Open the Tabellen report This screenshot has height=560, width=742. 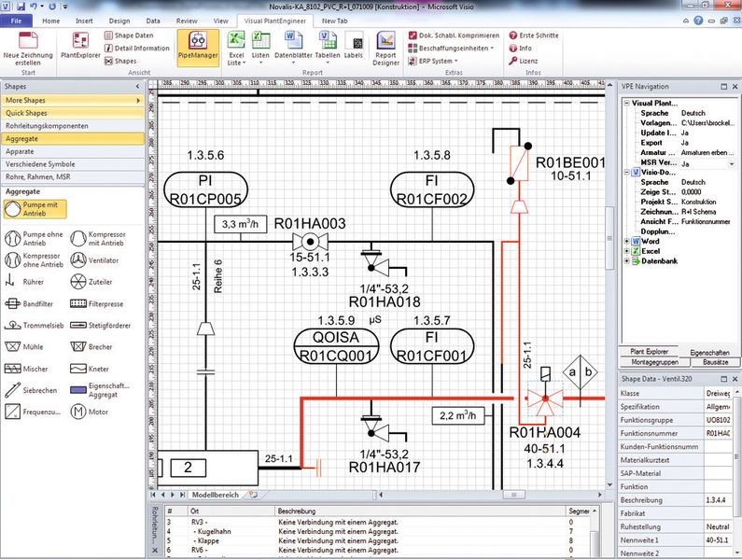tap(328, 48)
